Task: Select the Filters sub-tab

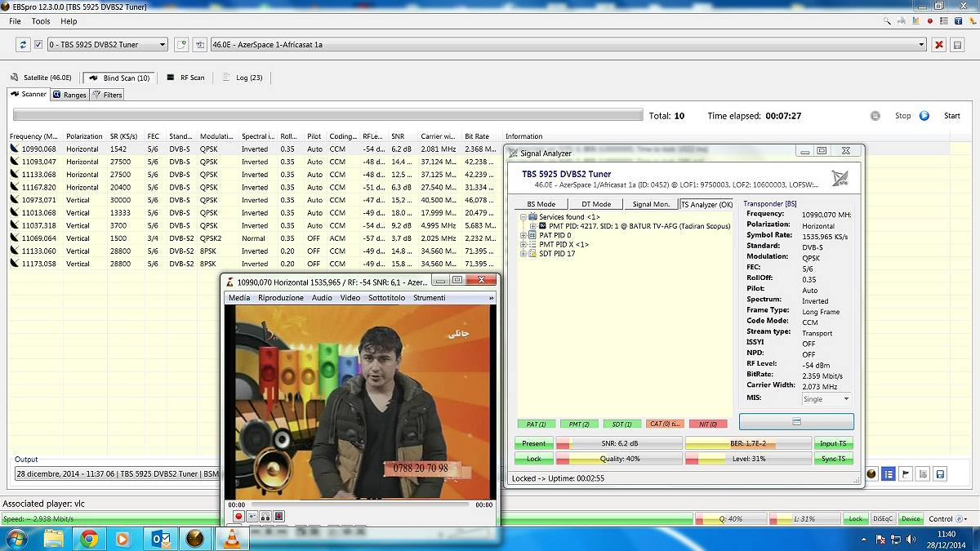Action: [x=107, y=95]
